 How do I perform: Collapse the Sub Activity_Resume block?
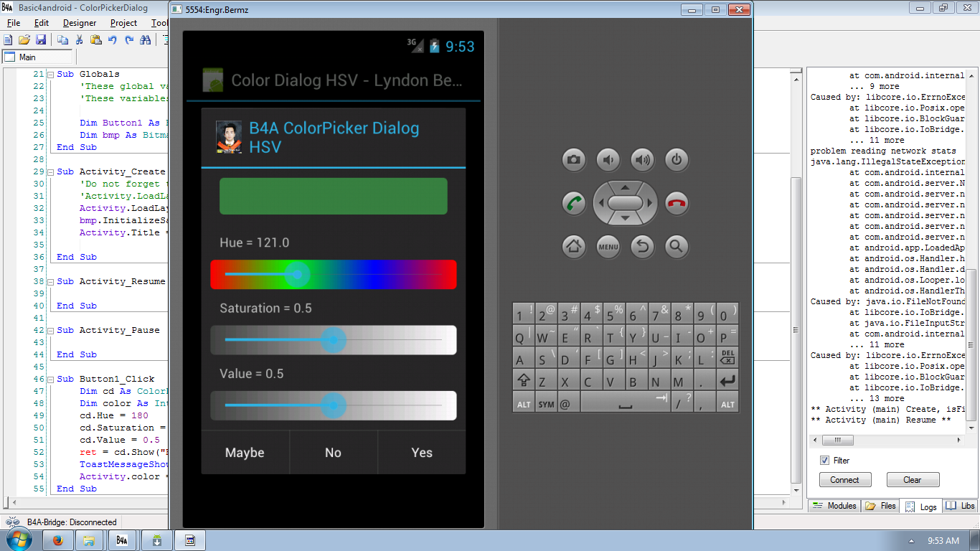(x=50, y=281)
